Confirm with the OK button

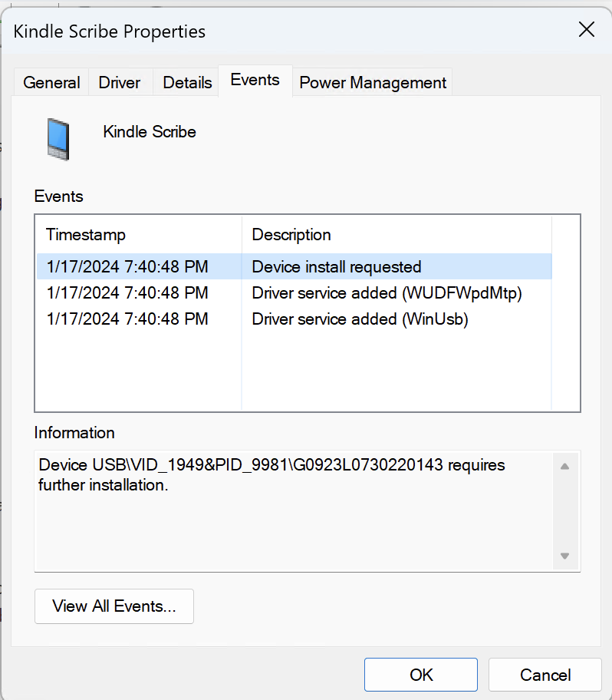(x=421, y=675)
